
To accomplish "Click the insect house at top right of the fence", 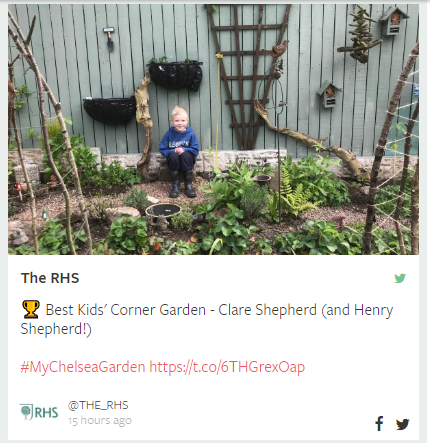I will 394,21.
